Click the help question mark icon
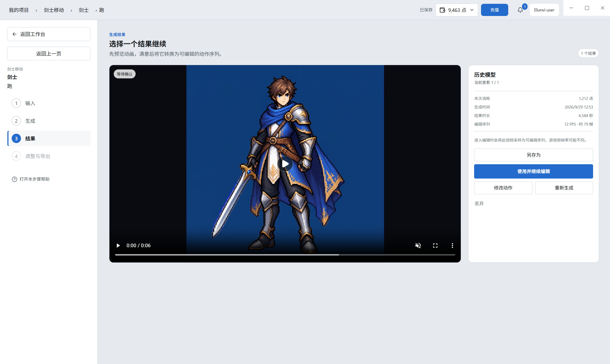610x364 pixels. coord(15,179)
